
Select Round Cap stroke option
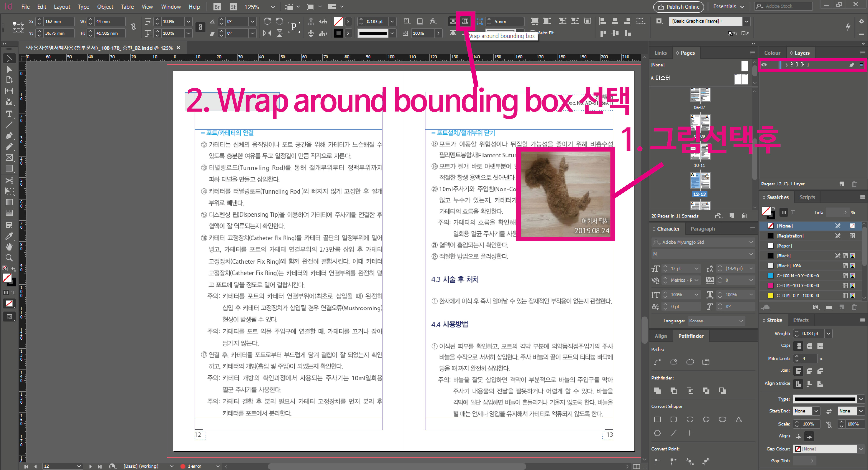(809, 346)
